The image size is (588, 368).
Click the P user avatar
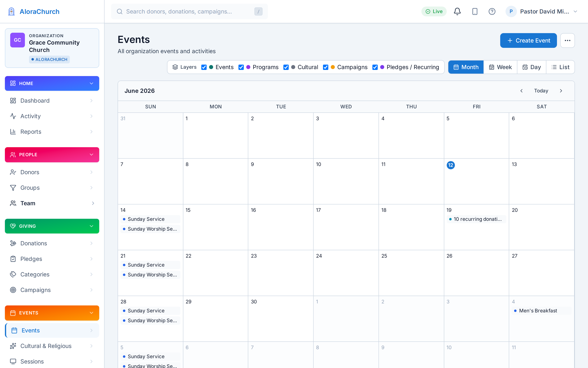coord(511,11)
